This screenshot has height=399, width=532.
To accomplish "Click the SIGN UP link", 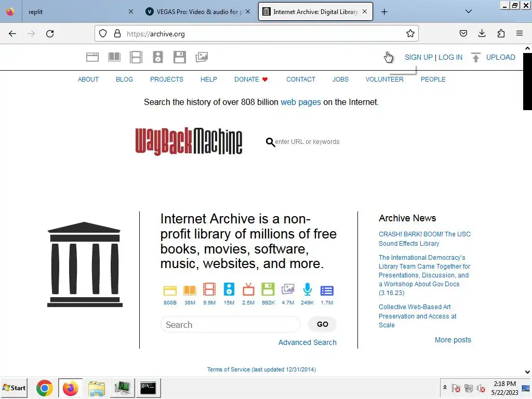I will click(x=418, y=57).
